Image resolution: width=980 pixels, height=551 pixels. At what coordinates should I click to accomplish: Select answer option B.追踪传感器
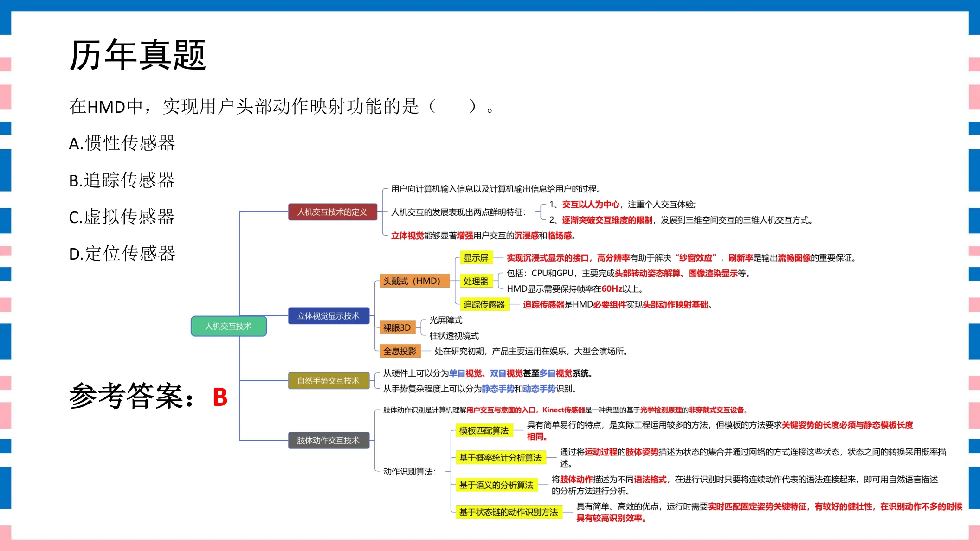click(122, 180)
